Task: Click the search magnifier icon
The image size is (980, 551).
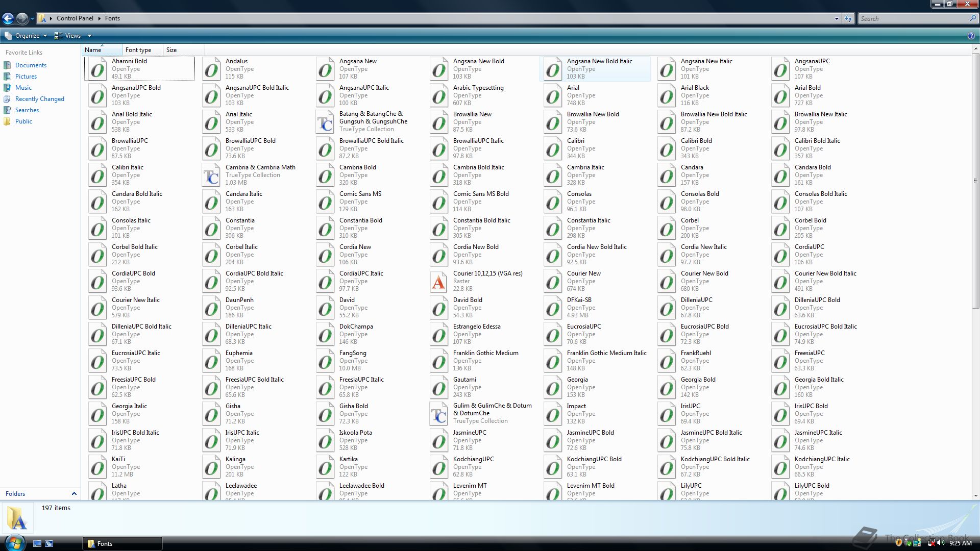Action: coord(973,18)
